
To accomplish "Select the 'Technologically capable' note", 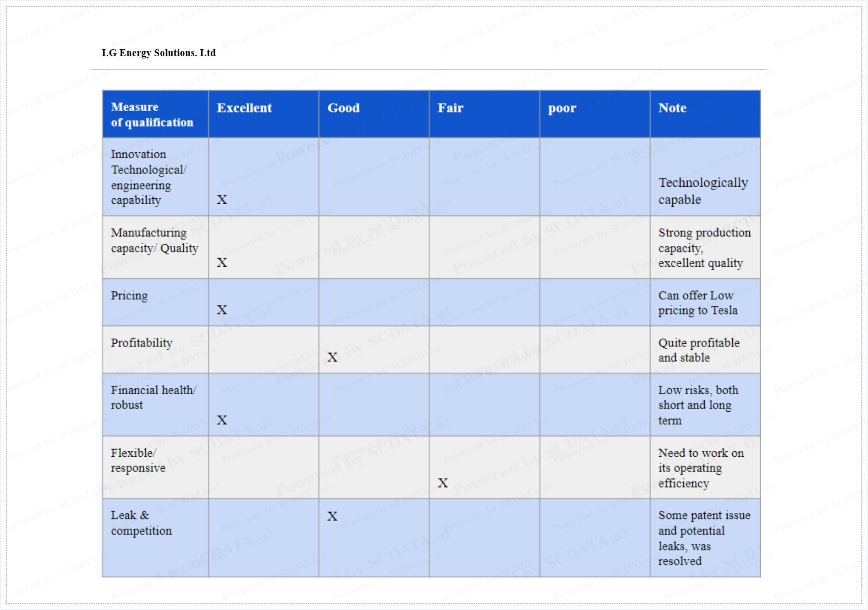I will (703, 191).
